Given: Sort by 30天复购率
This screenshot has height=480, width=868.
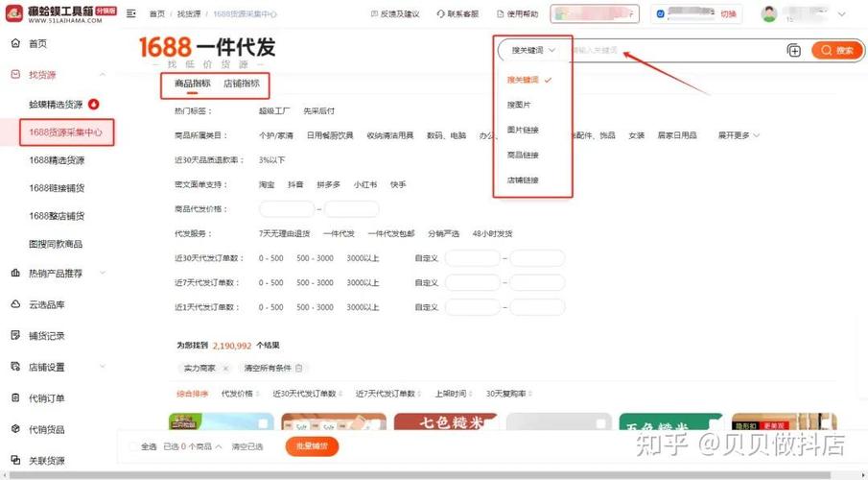Looking at the screenshot, I should tap(508, 394).
